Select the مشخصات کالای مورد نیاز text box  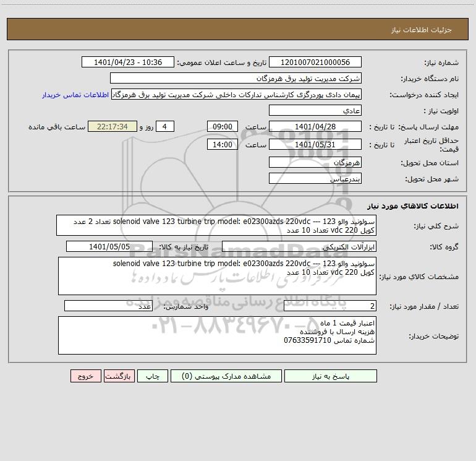point(217,276)
